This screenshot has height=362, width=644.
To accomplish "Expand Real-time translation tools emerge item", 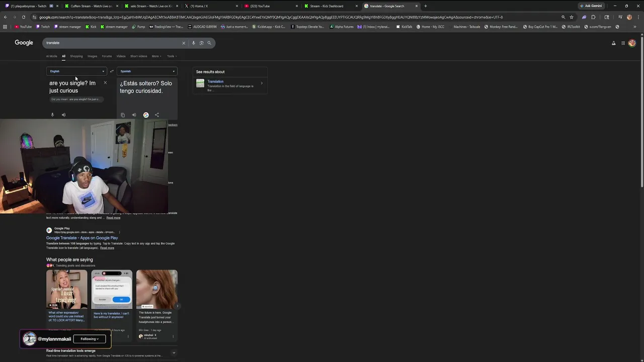I will tap(174, 352).
